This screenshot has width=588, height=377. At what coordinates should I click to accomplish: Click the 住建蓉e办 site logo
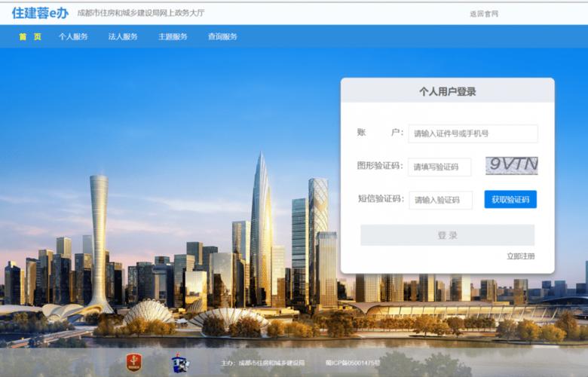(x=40, y=13)
